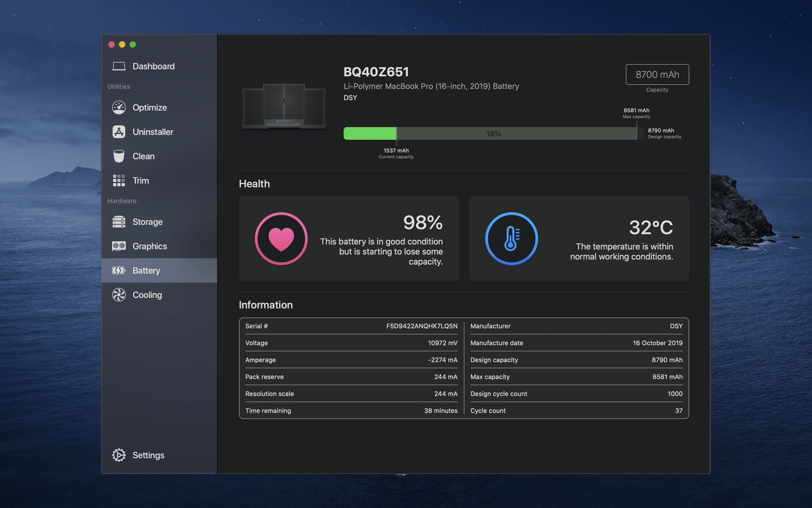Select the Storage drive icon
Viewport: 812px width, 508px height.
(119, 222)
